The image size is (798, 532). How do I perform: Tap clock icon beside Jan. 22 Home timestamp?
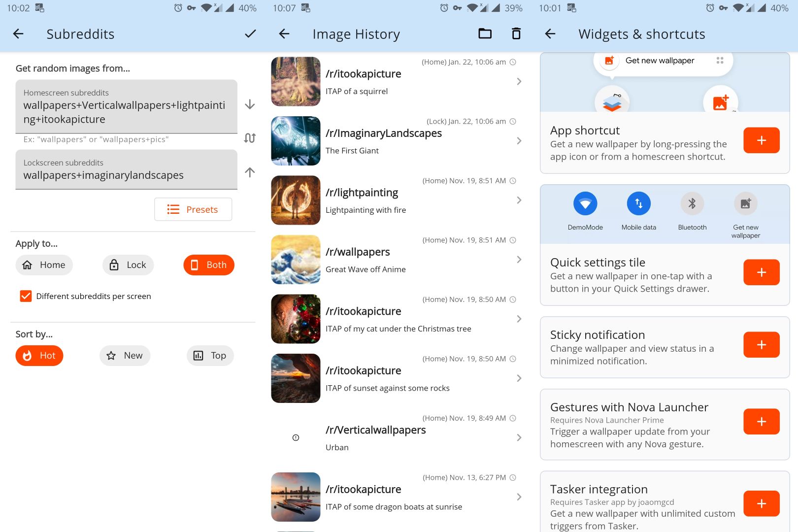(513, 62)
